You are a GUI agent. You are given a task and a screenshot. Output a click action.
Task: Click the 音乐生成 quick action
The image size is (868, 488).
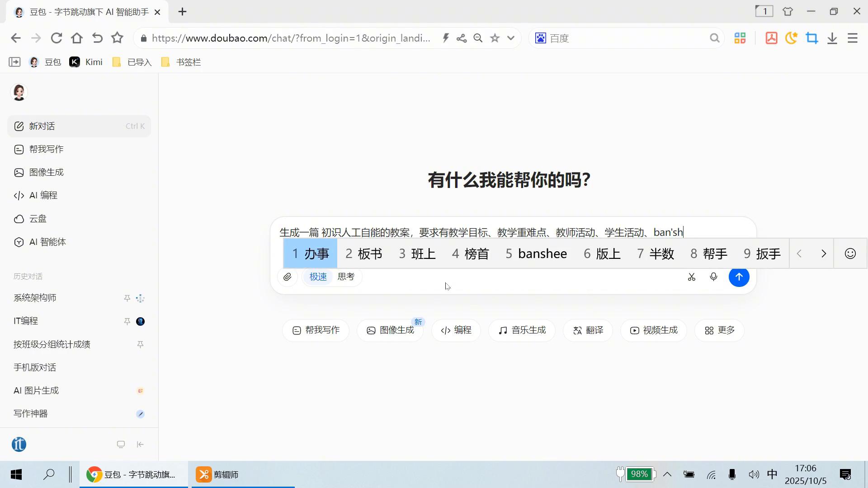(522, 330)
